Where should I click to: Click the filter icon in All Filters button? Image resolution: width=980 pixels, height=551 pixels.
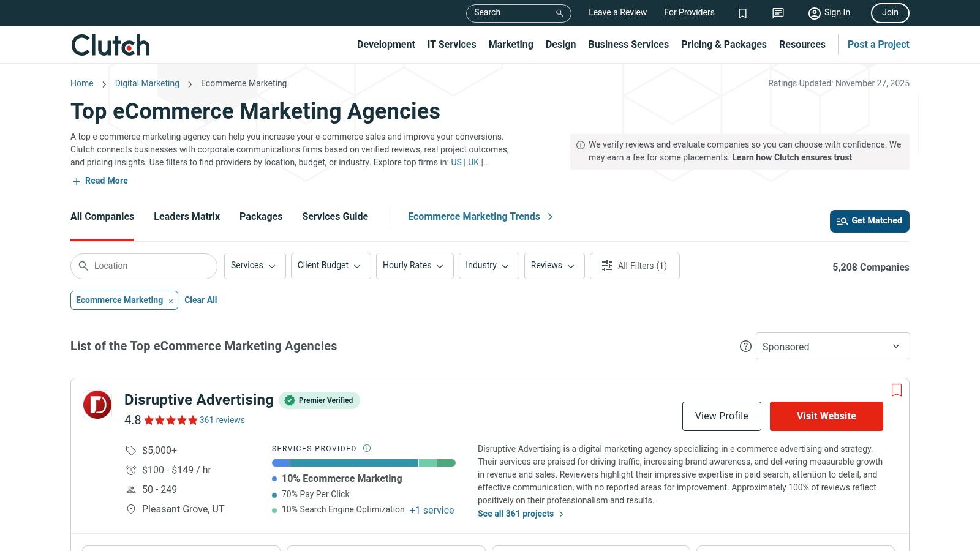pos(606,266)
